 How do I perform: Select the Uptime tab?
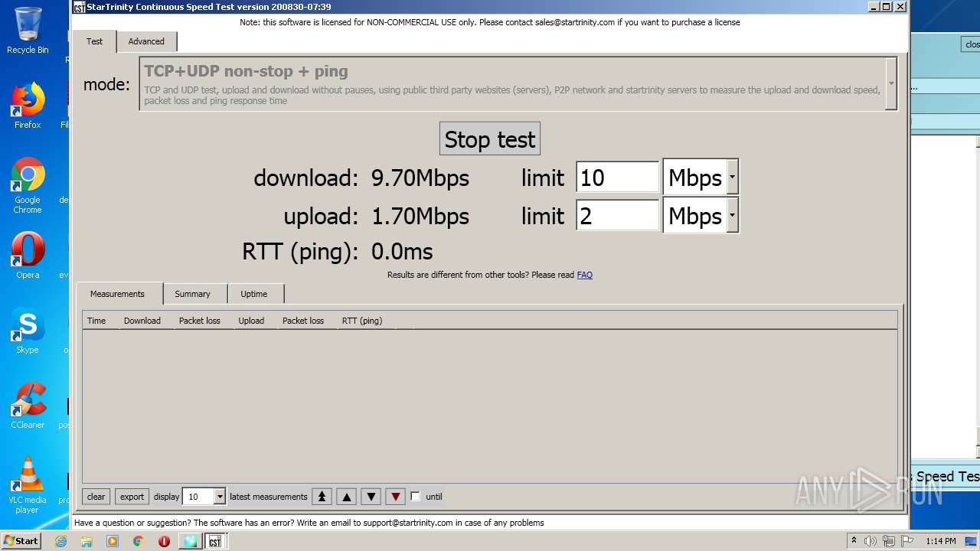[254, 294]
